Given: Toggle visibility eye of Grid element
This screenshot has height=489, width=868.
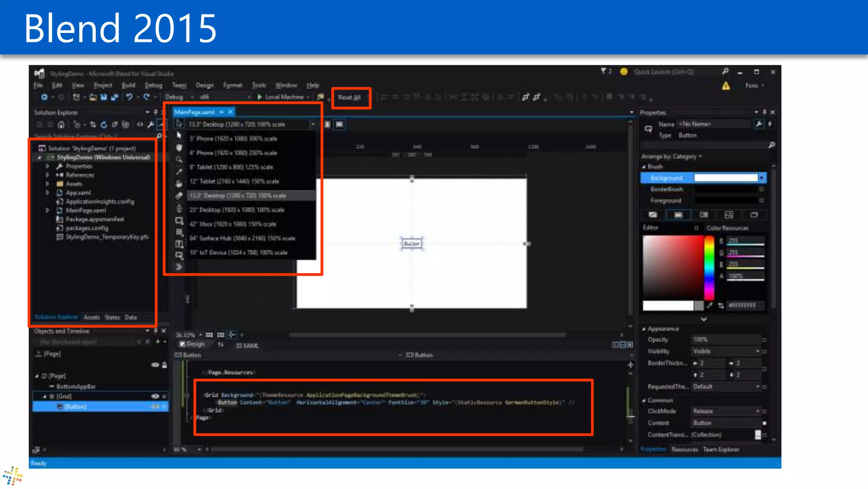Looking at the screenshot, I should (x=155, y=396).
